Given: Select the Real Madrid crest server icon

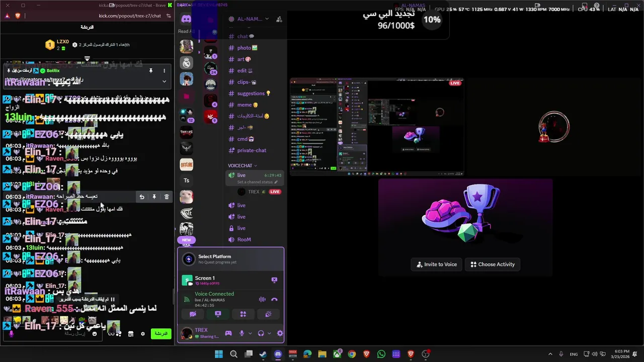Looking at the screenshot, I should (x=187, y=63).
